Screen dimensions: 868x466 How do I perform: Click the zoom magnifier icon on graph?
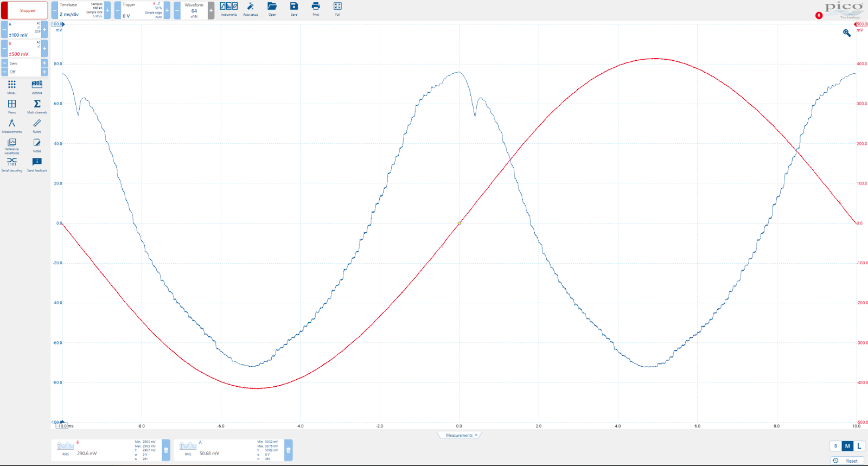tap(847, 33)
